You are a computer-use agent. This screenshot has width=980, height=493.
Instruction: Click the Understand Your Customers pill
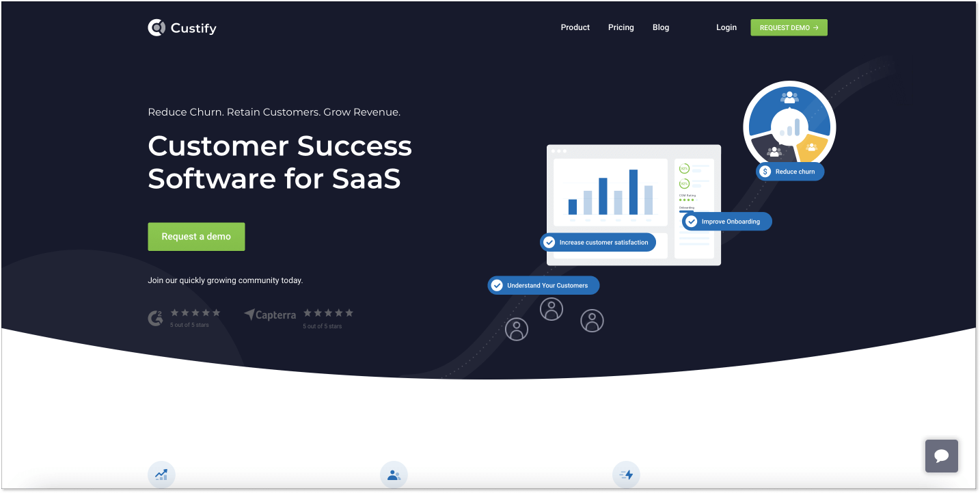coord(543,285)
